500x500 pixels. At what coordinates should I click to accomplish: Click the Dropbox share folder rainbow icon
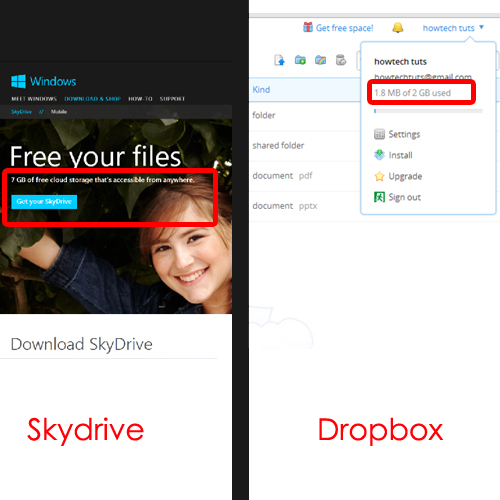320,60
